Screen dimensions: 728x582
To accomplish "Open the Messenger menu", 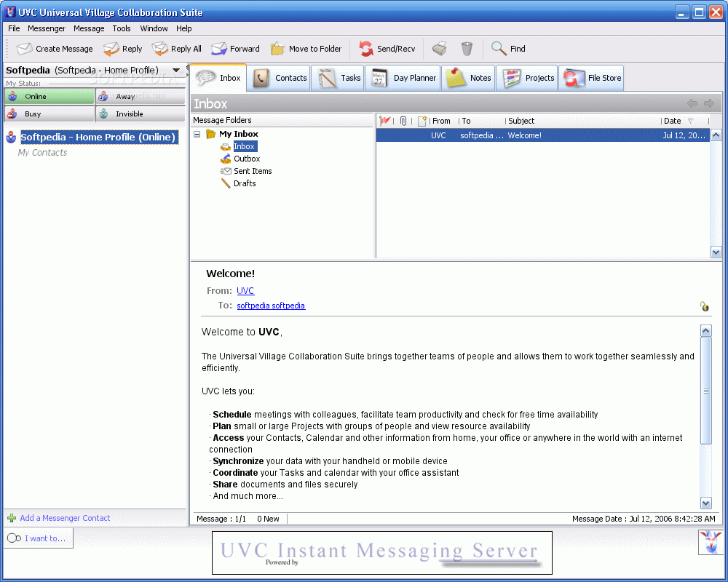I will click(x=47, y=28).
